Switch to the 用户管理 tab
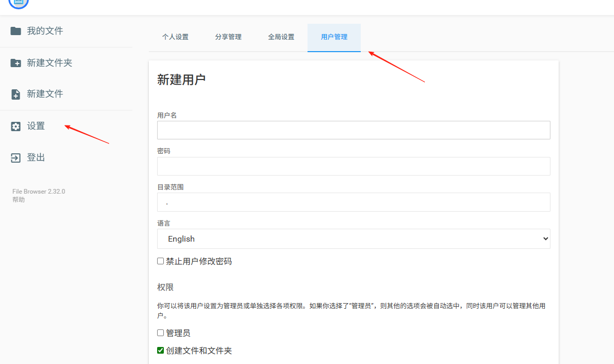This screenshot has width=614, height=364. pos(334,37)
